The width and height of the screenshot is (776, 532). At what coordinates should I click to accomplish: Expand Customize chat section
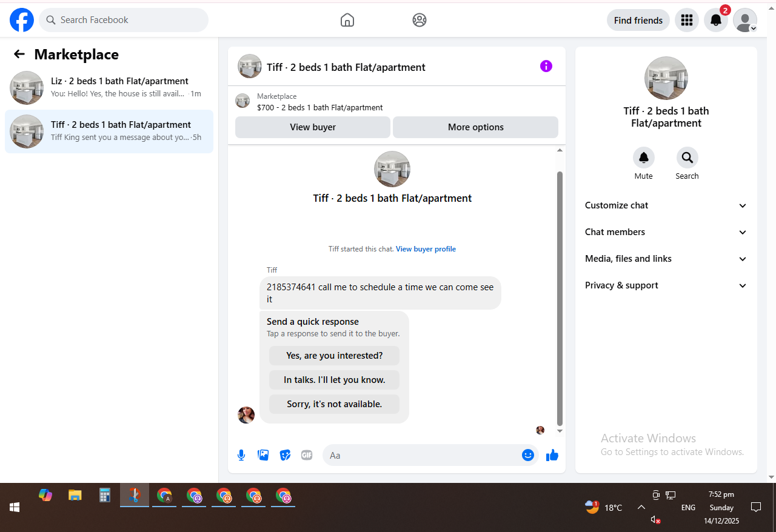[x=666, y=205]
